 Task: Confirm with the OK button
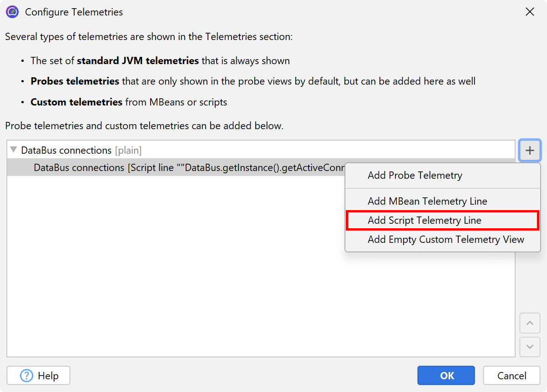coord(446,376)
